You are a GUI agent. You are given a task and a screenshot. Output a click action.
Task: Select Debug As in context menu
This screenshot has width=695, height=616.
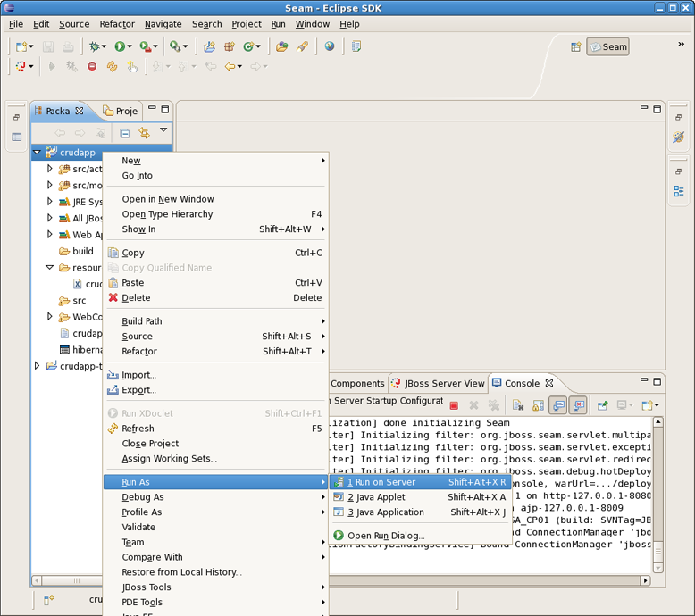(215, 497)
